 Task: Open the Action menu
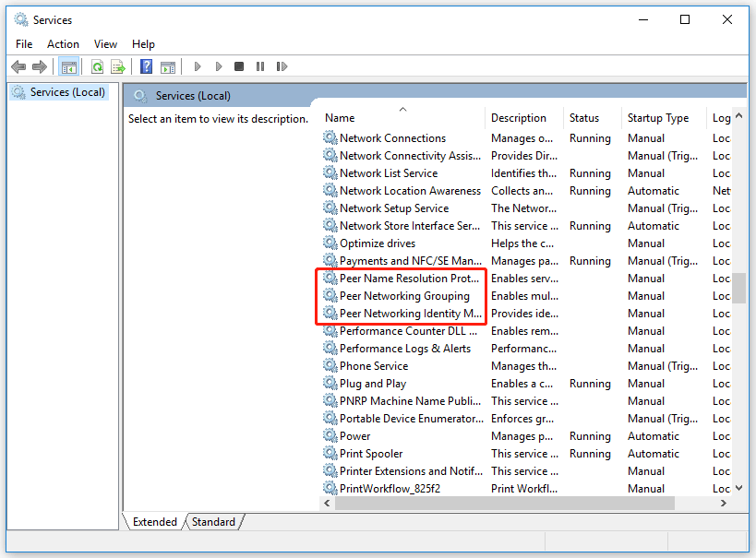click(x=63, y=43)
